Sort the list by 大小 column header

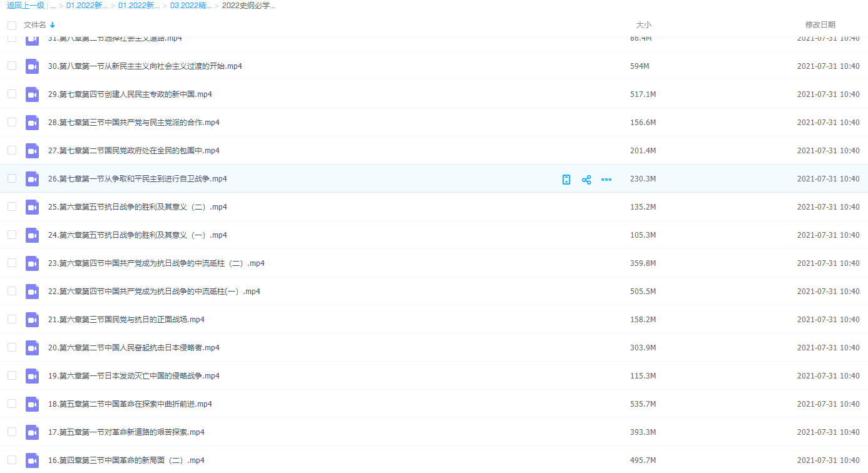[643, 25]
